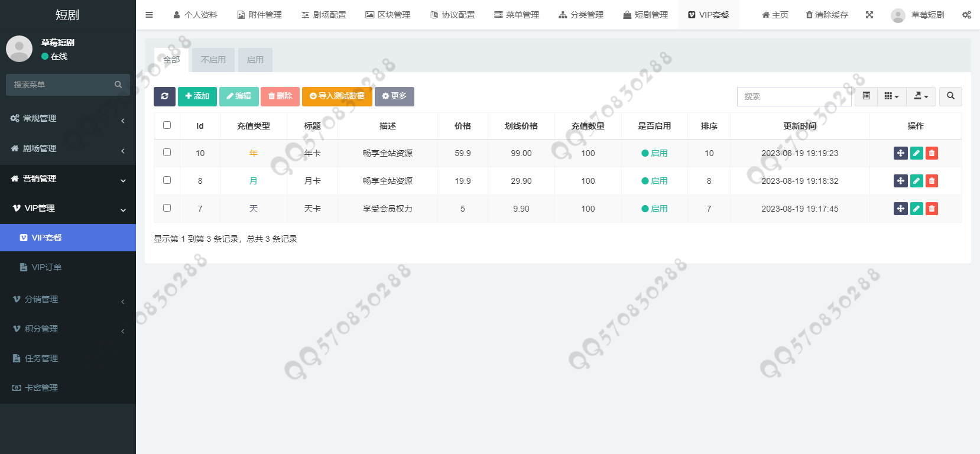Switch to 不启用 filter tab
Image resolution: width=980 pixels, height=454 pixels.
(x=213, y=60)
